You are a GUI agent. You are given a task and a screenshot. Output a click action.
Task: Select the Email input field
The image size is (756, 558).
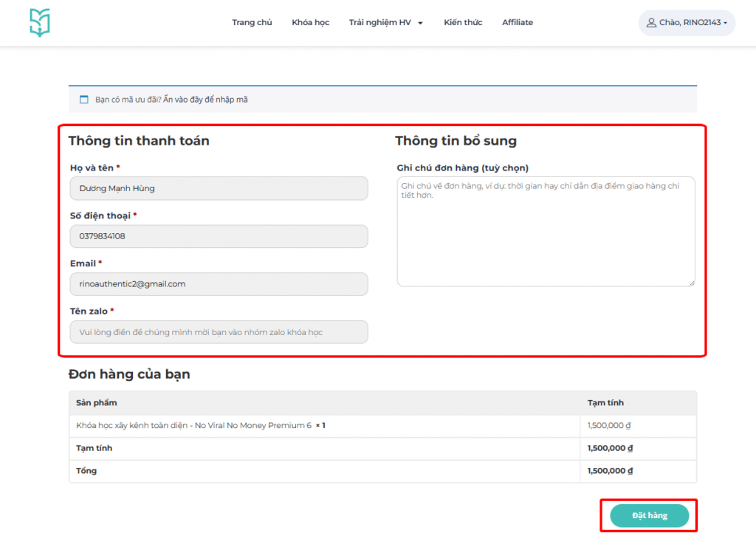(219, 284)
